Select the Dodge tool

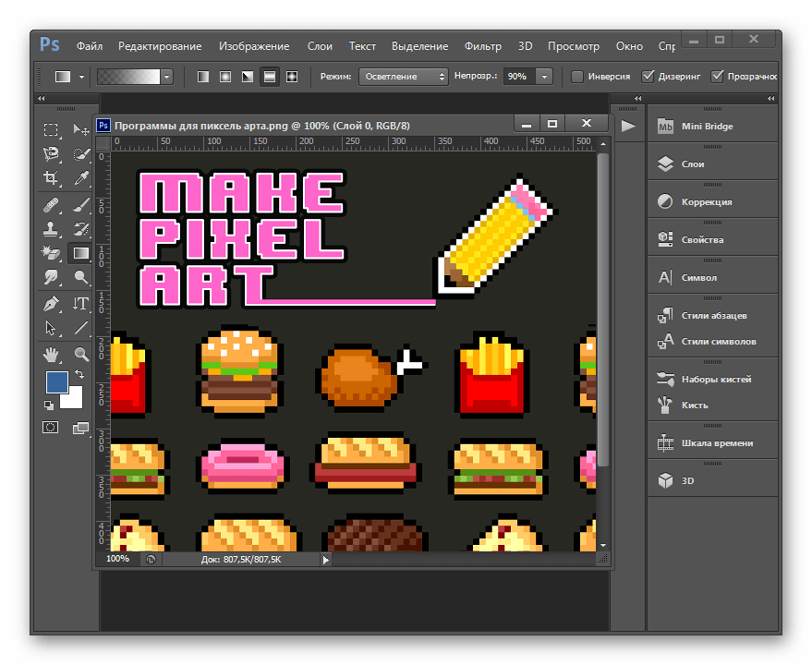[x=80, y=277]
